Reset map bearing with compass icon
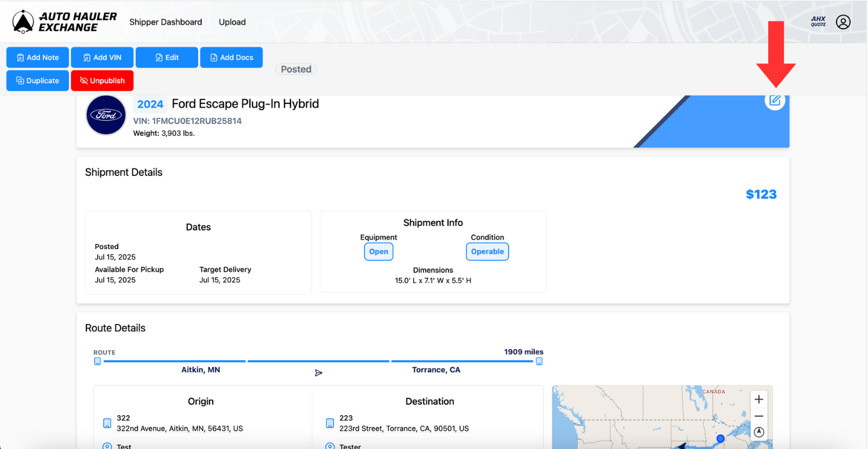Screen dimensions: 868x449 click(x=759, y=433)
